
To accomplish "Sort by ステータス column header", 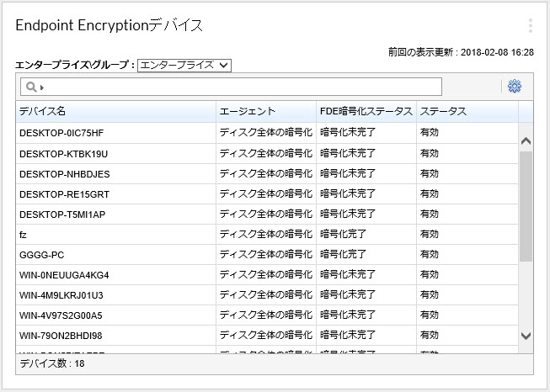I will click(467, 112).
